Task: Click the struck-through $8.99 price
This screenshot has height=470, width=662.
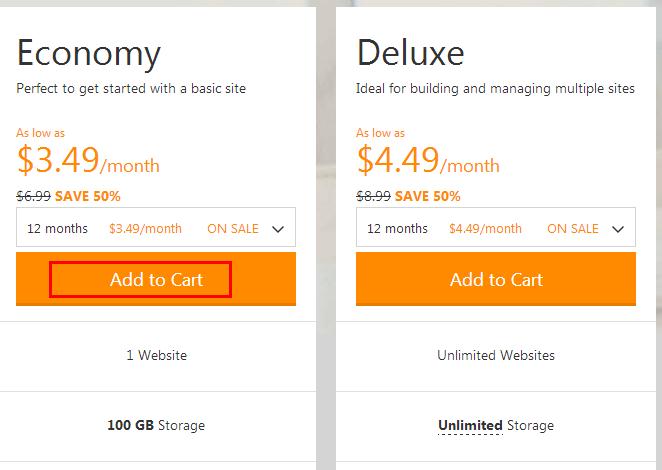Action: [373, 196]
